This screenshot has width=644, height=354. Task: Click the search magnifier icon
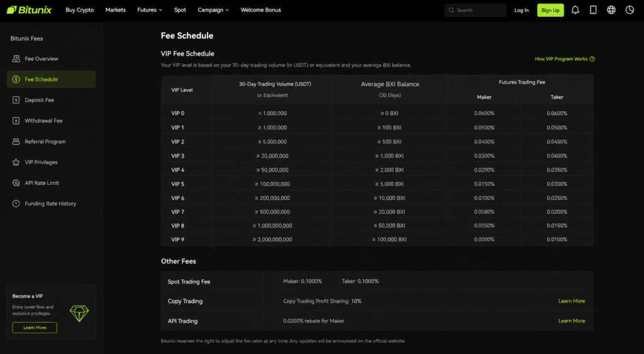pos(452,10)
